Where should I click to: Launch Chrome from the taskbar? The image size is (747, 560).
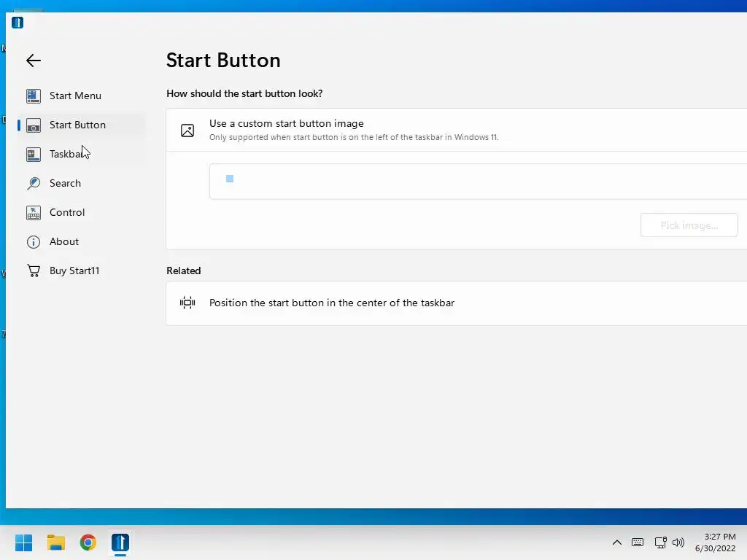point(88,542)
